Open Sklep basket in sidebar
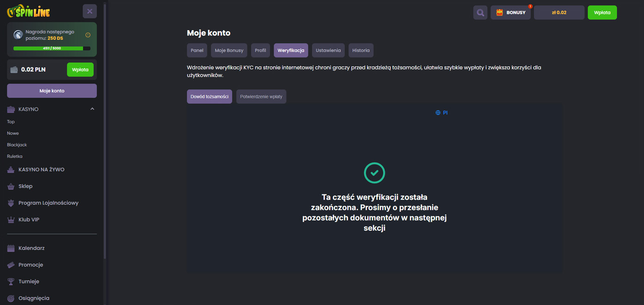Screen dimensions: 644x305 [25, 186]
